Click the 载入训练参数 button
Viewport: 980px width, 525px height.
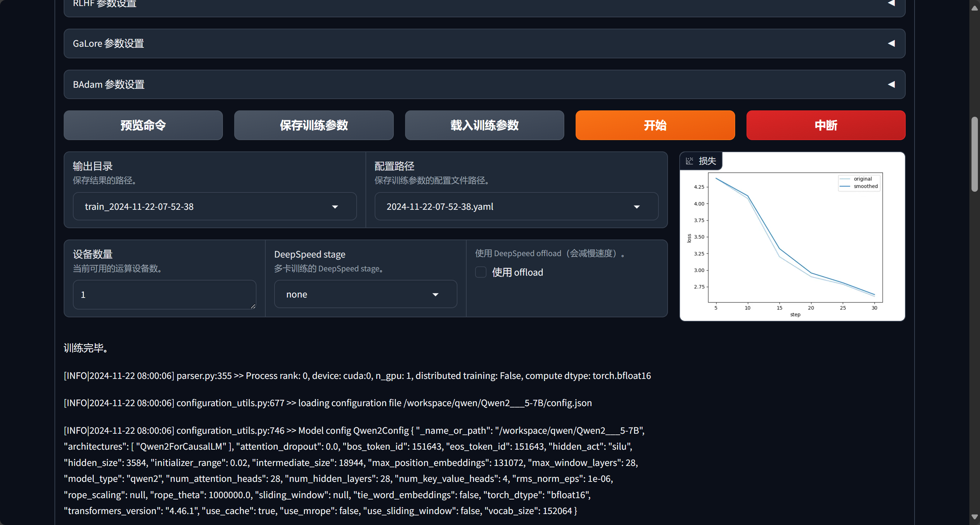tap(484, 125)
